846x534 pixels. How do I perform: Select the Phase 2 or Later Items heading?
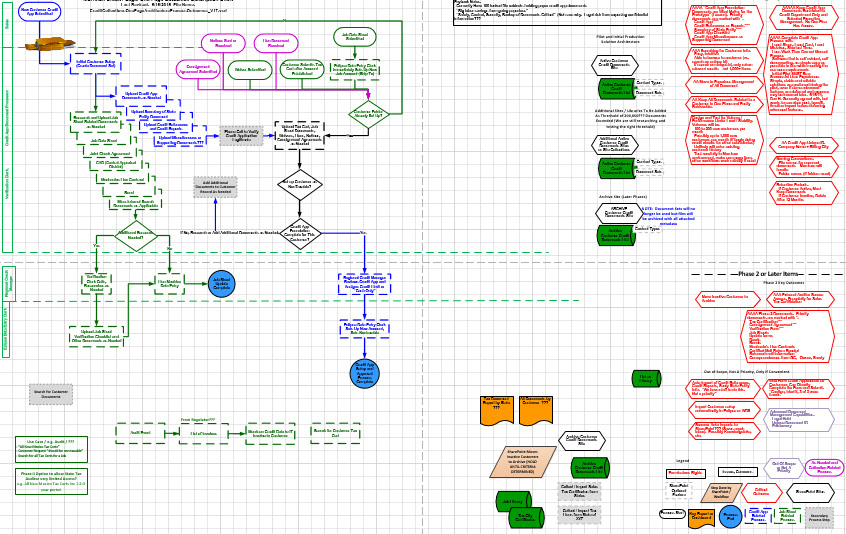pyautogui.click(x=768, y=273)
